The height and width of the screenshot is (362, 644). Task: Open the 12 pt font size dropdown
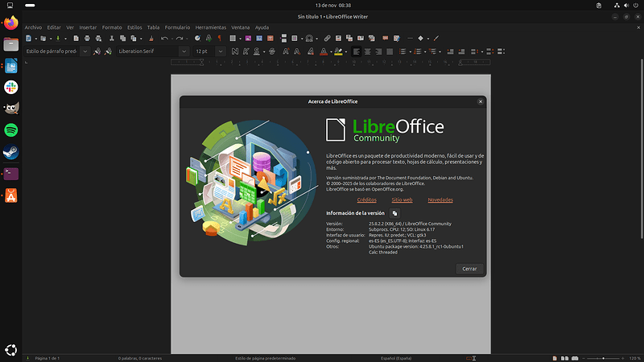click(219, 51)
